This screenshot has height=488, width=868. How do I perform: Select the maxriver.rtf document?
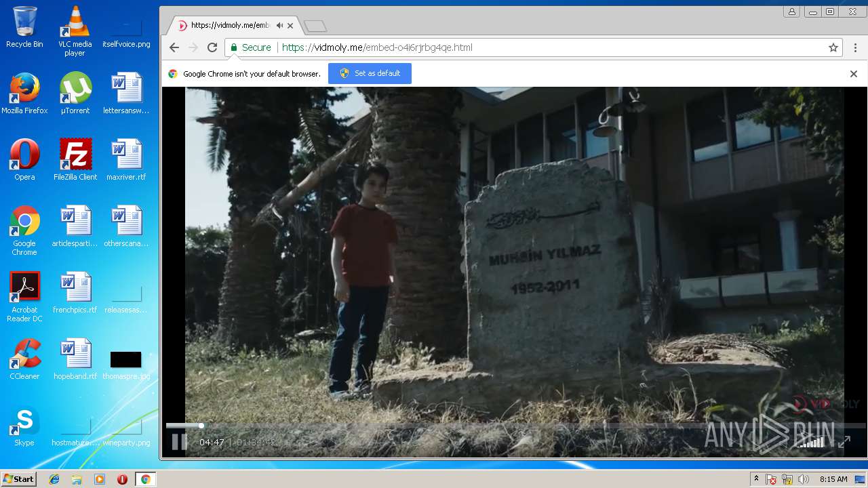coord(126,160)
